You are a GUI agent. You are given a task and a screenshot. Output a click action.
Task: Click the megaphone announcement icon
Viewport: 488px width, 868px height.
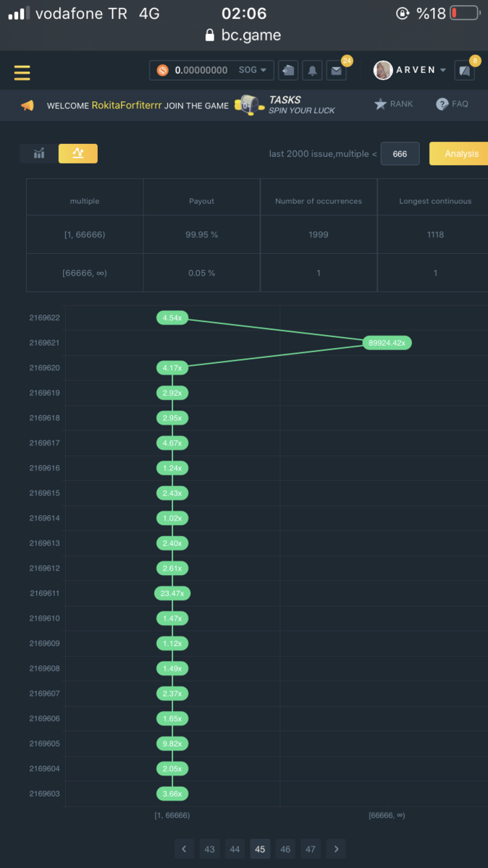27,105
